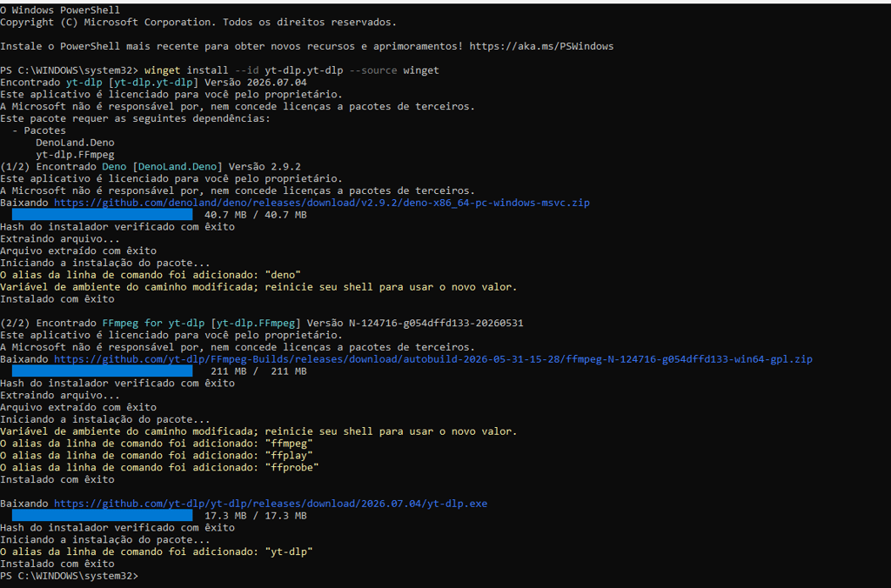
Task: Click the 'Copyright (C) Microsoft Corporation' line
Action: coord(198,22)
